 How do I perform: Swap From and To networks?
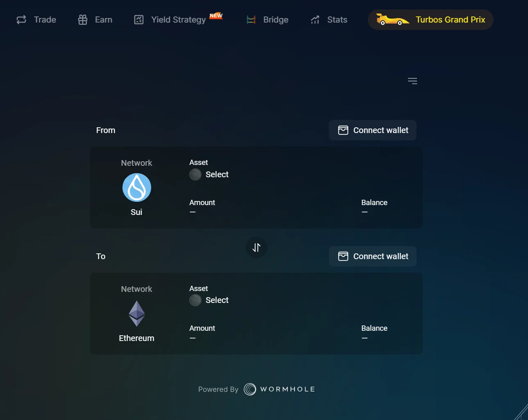click(x=256, y=248)
